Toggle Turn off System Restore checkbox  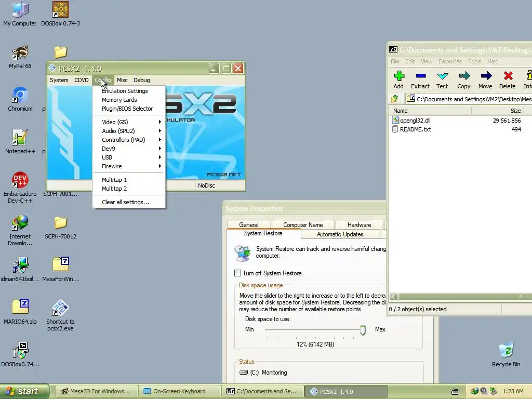click(x=237, y=273)
